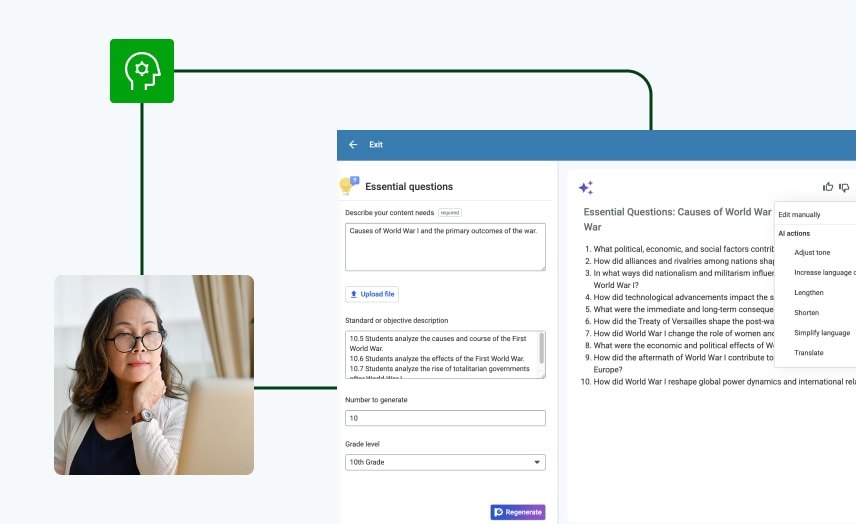The image size is (856, 524).
Task: Click the green AI head gear icon
Action: click(x=142, y=71)
